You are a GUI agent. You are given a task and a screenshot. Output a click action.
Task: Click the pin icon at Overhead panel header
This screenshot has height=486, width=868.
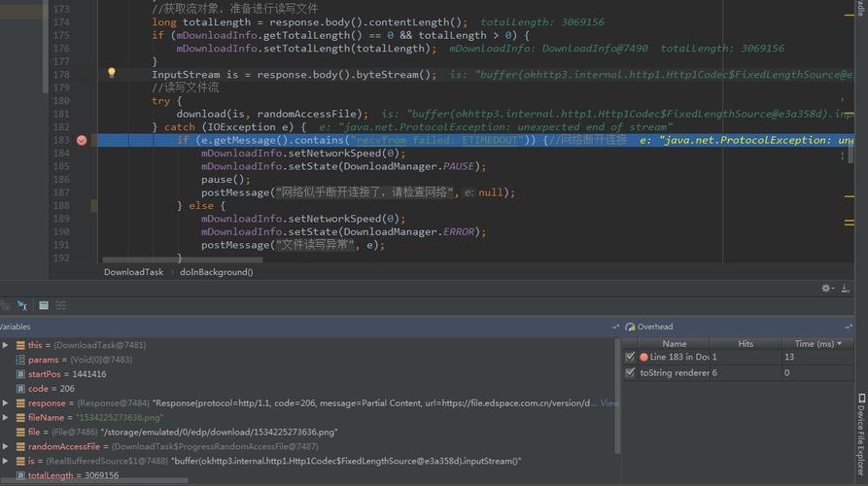pyautogui.click(x=849, y=328)
